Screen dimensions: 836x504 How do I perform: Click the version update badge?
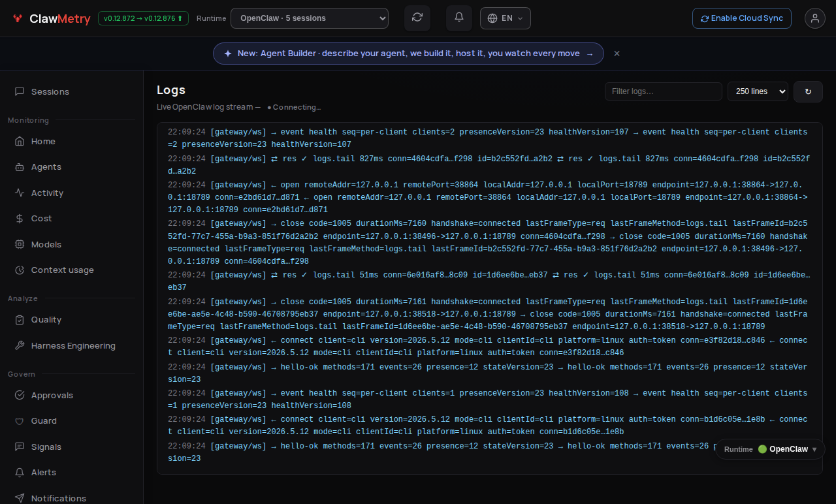pyautogui.click(x=143, y=18)
